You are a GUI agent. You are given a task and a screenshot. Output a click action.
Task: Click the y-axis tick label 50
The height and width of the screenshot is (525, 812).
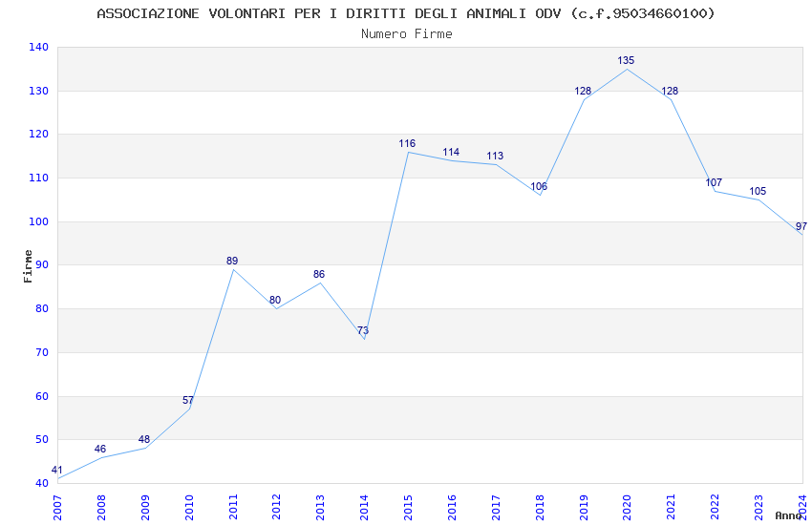point(42,440)
